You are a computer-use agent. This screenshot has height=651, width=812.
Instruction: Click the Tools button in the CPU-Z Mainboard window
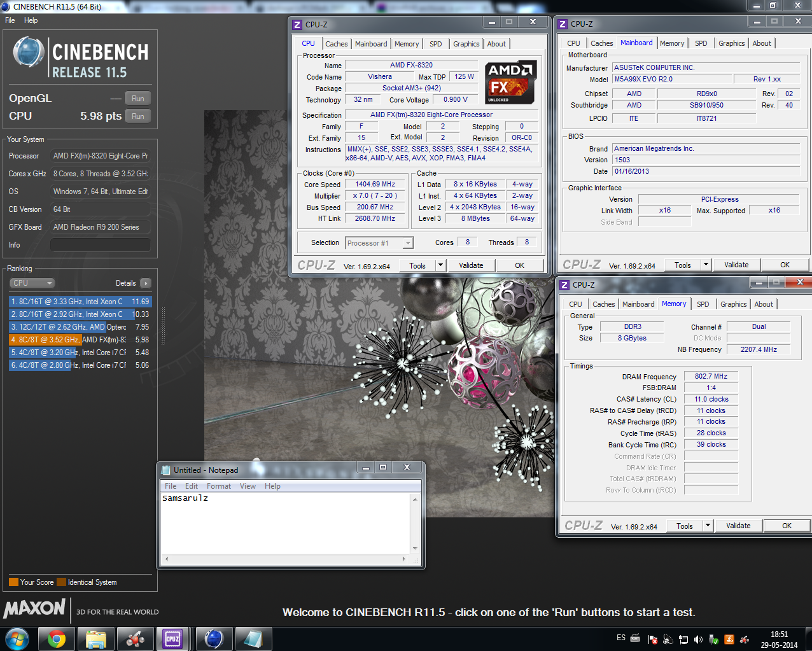click(683, 265)
